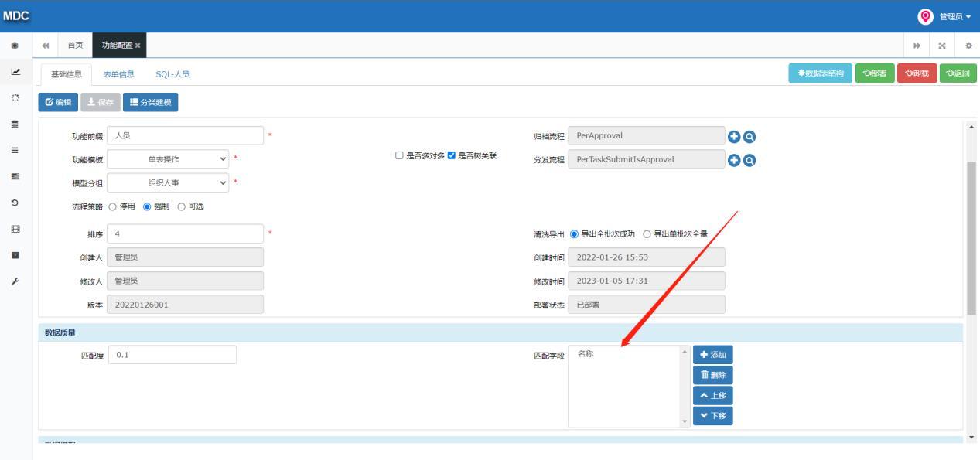Open the database stack sidebar icon
Image resolution: width=980 pixels, height=460 pixels.
pos(15,124)
